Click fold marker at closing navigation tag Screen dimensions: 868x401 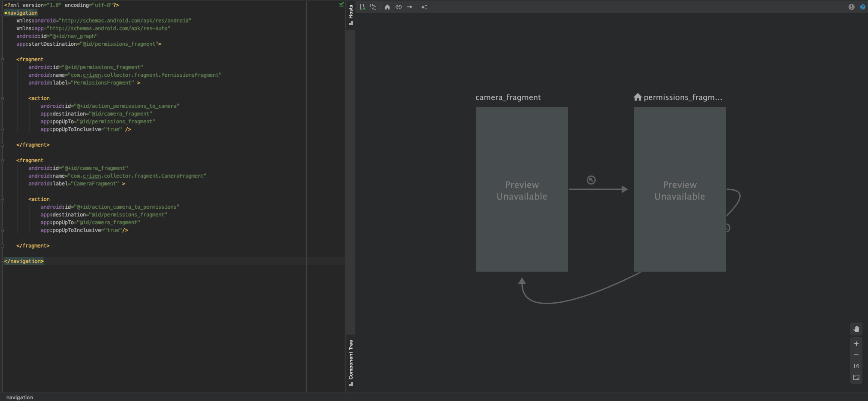coord(3,261)
